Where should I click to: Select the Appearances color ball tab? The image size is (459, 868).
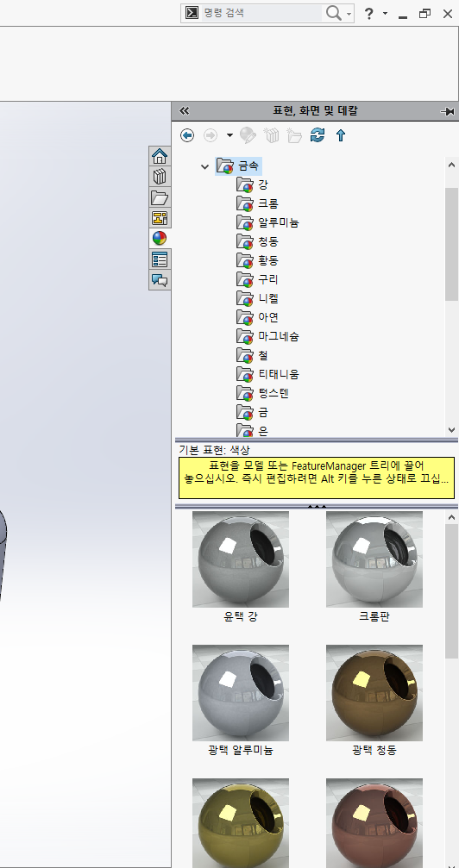click(x=160, y=239)
